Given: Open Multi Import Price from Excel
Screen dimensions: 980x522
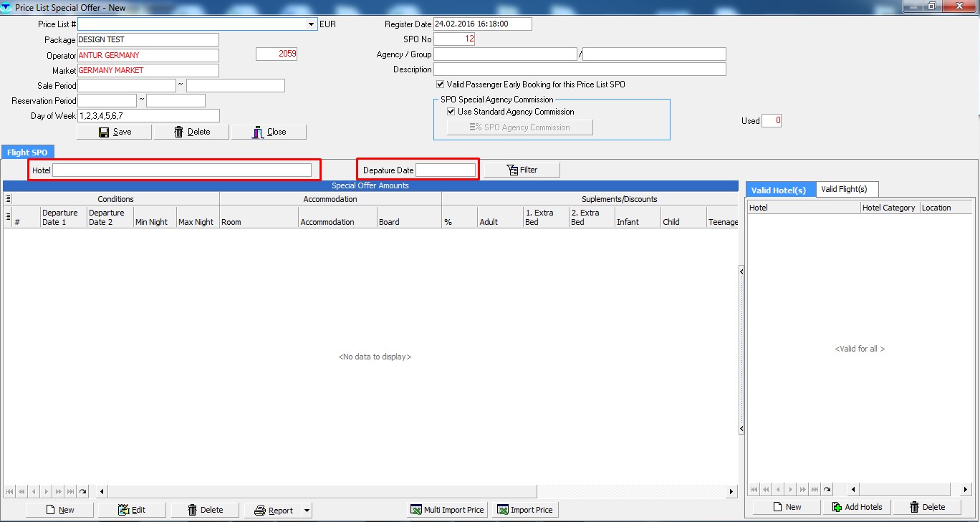Looking at the screenshot, I should pos(448,510).
